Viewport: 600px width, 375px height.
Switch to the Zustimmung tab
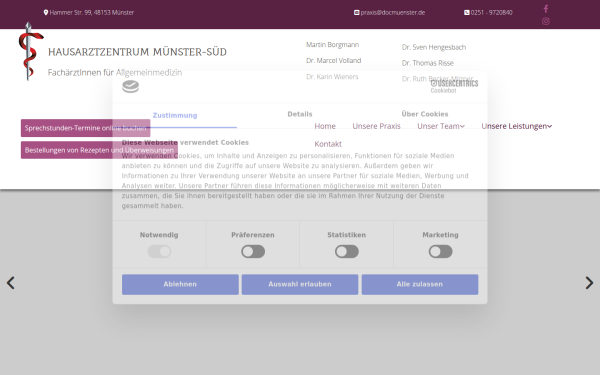[x=175, y=115]
